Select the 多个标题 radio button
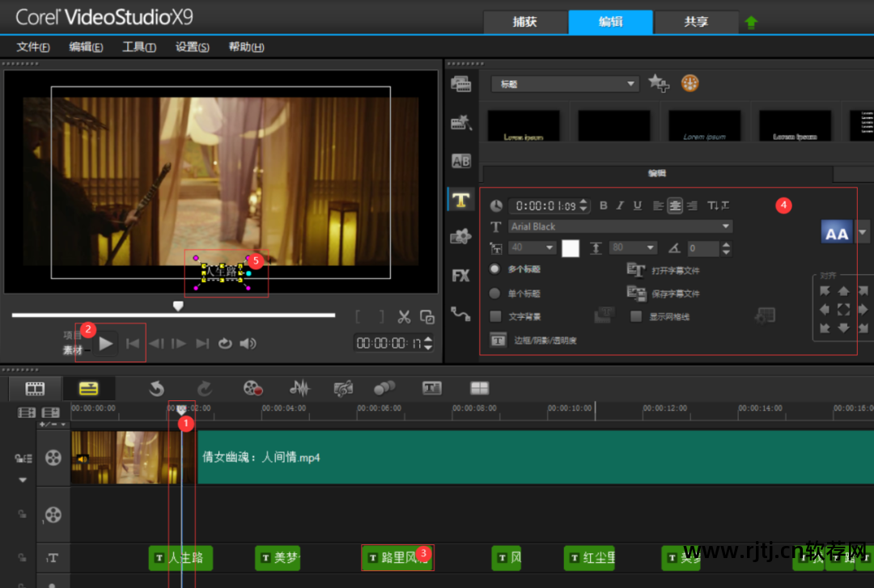The image size is (874, 588). click(x=495, y=269)
